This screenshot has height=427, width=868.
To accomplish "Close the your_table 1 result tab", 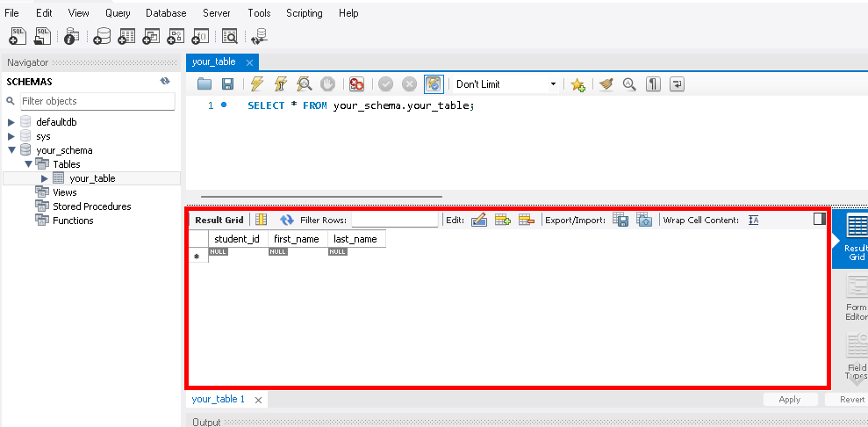I will coord(258,400).
